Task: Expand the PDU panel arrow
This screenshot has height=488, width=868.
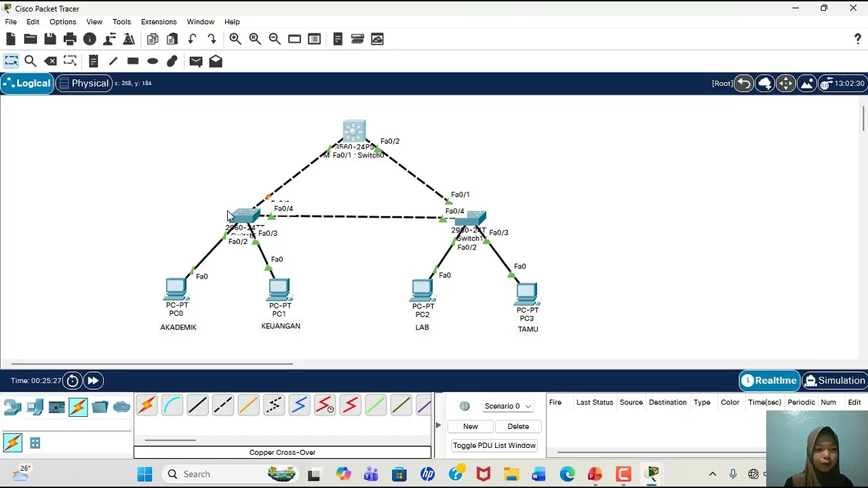Action: point(438,425)
